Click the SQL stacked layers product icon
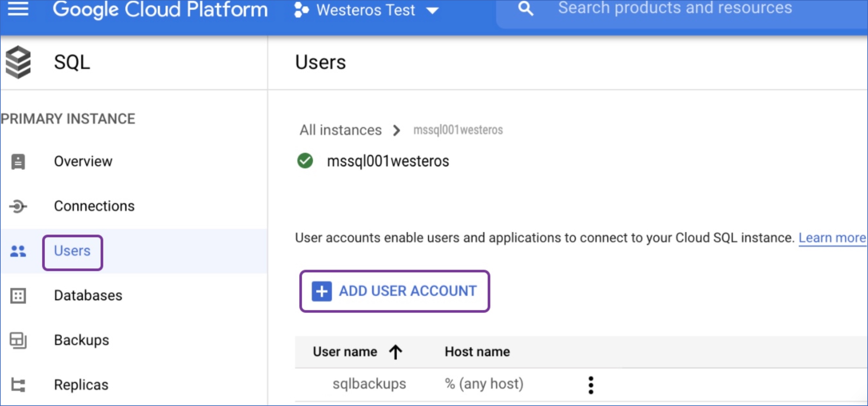 pyautogui.click(x=18, y=62)
